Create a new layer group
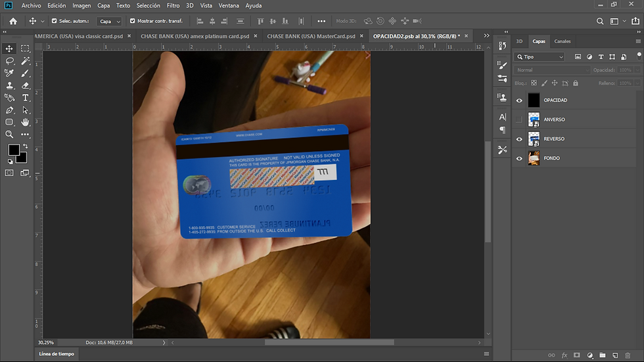 tap(603, 355)
